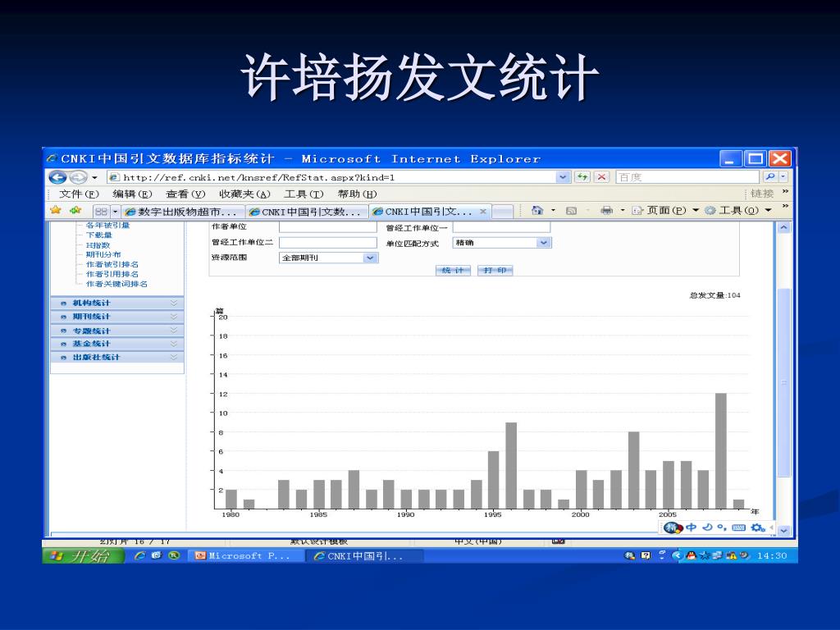Open the 收藏夹(A) menu
Image resolution: width=840 pixels, height=630 pixels.
(x=244, y=194)
